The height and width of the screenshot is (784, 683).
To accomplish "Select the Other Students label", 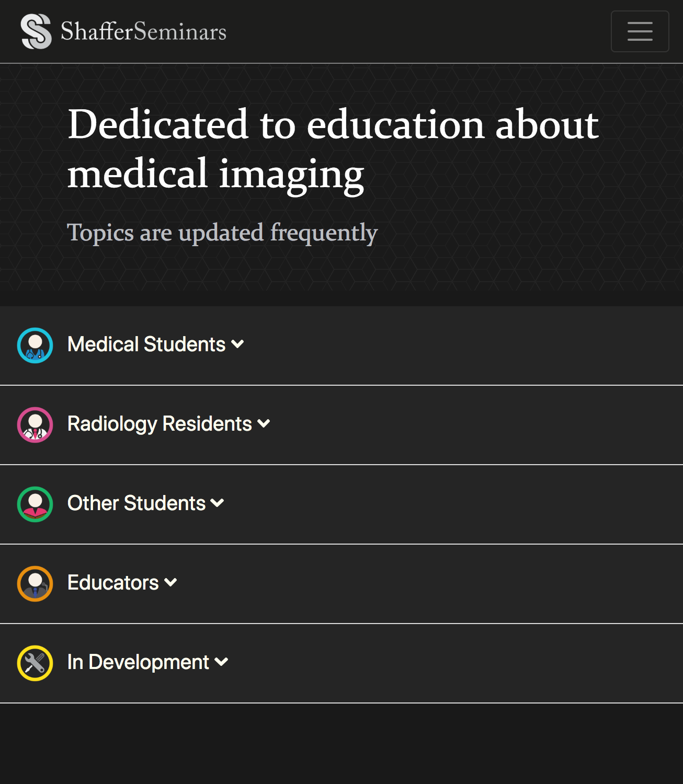I will tap(136, 503).
